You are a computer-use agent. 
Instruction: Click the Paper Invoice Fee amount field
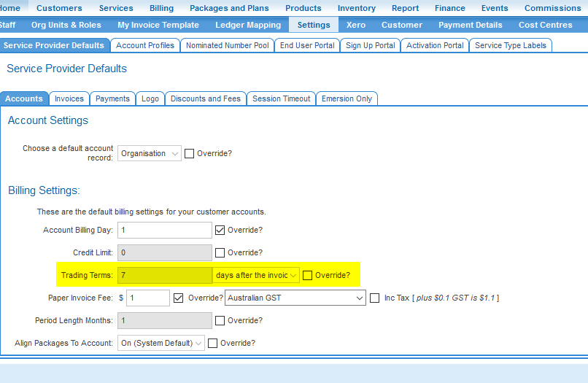click(x=148, y=298)
